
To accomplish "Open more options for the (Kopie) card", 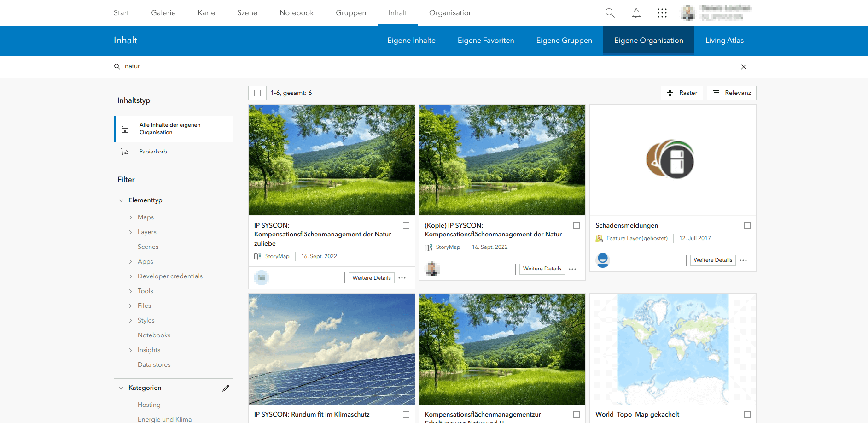I will tap(572, 269).
